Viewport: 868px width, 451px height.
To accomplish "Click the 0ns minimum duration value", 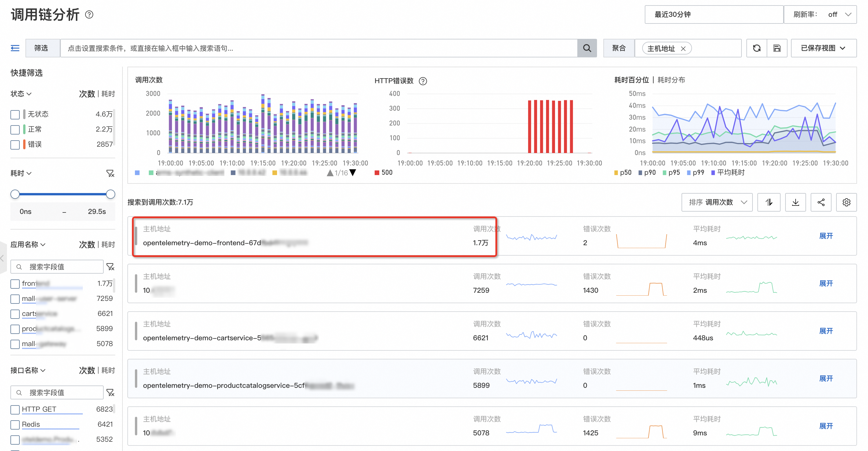I will [x=25, y=212].
